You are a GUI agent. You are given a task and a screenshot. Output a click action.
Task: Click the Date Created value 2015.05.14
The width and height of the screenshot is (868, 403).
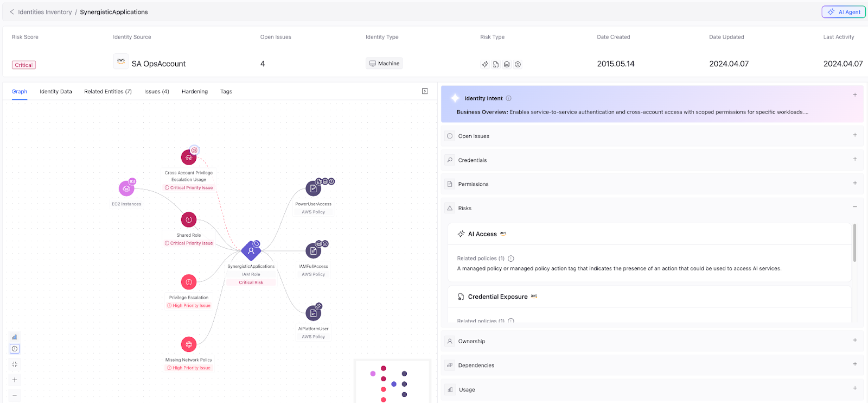tap(616, 64)
